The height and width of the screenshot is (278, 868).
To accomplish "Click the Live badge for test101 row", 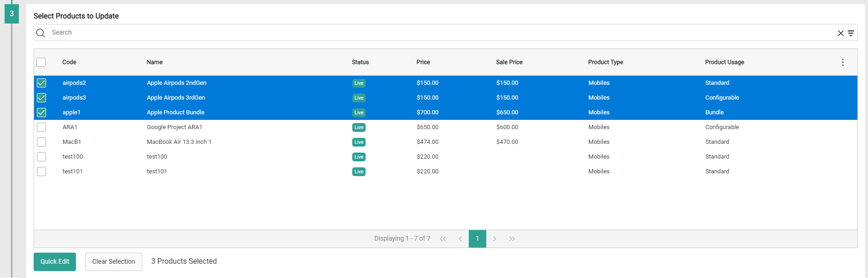I will 359,172.
